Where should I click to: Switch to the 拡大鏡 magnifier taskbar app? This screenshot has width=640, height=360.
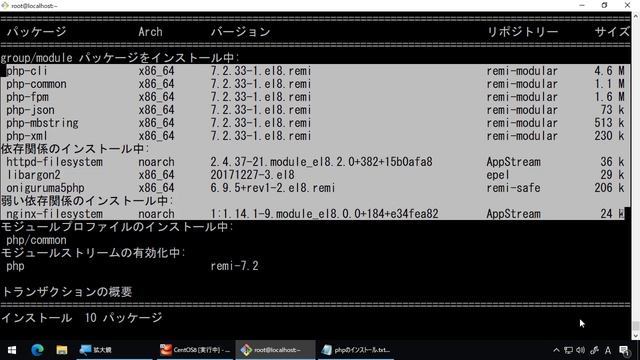click(114, 350)
